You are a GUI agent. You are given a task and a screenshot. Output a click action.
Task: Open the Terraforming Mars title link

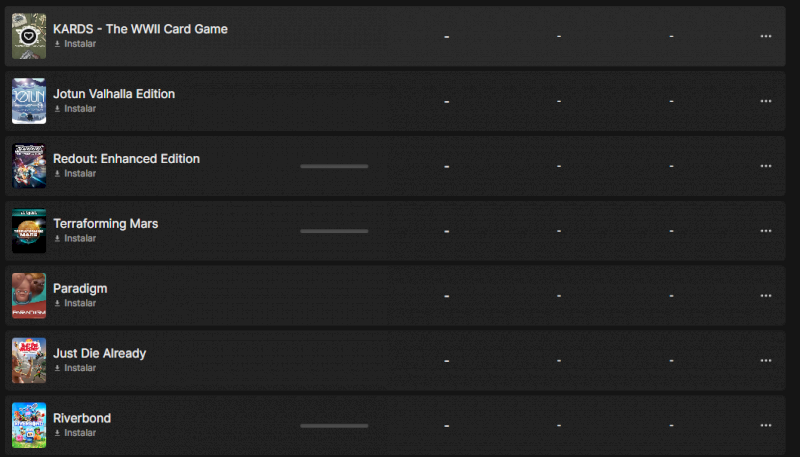[105, 223]
